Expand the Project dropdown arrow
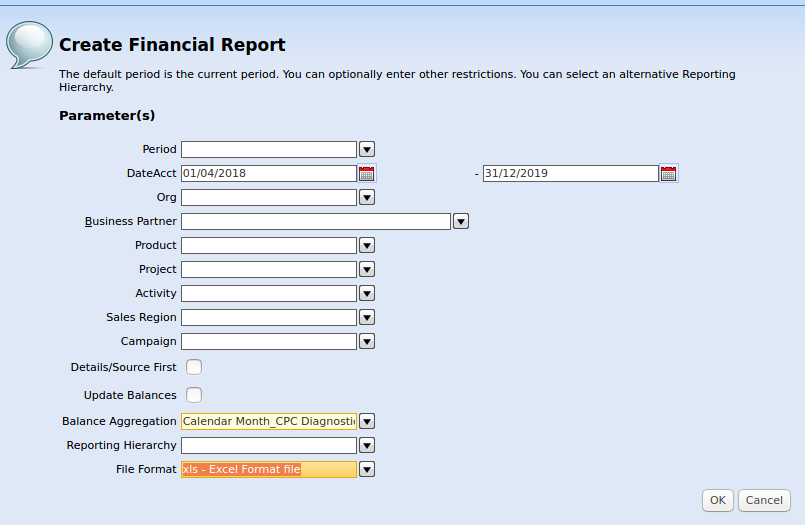Image resolution: width=805 pixels, height=525 pixels. (367, 269)
